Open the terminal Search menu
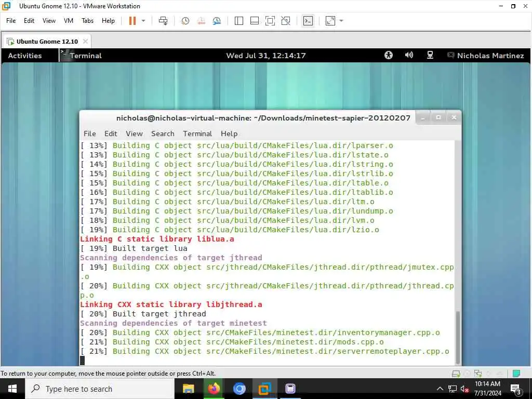Viewport: 532px width, 399px height. (x=163, y=134)
